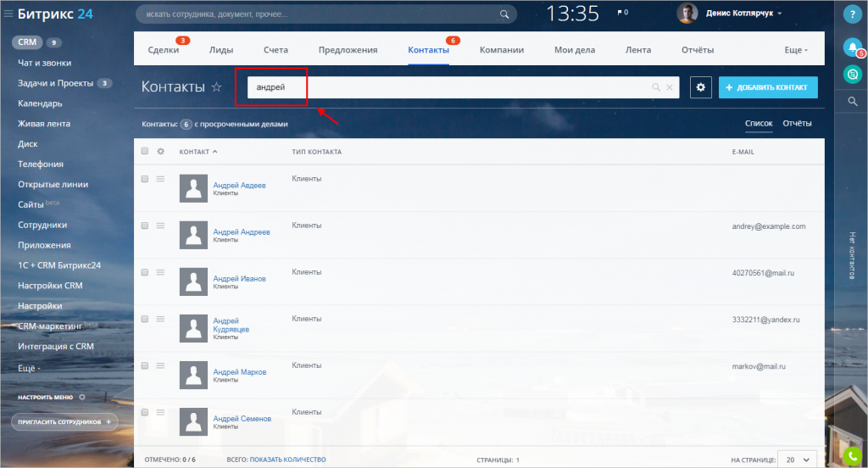Open the Счета tab

click(275, 50)
